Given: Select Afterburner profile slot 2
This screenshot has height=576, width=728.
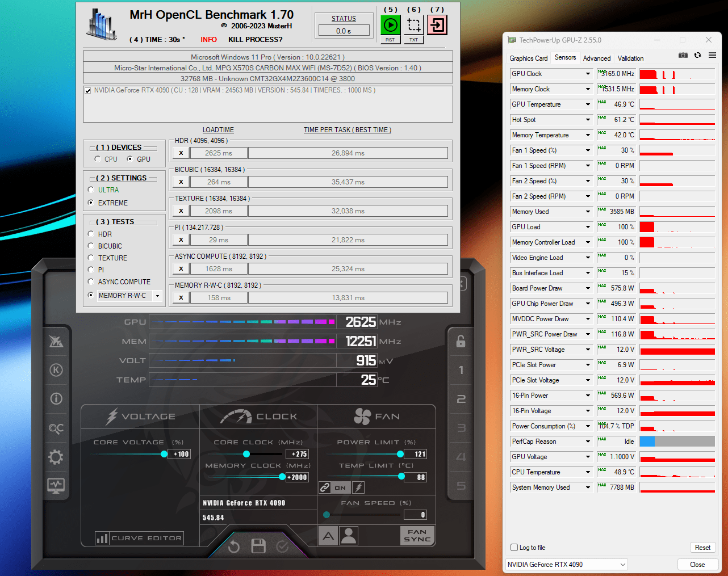Looking at the screenshot, I should 461,399.
